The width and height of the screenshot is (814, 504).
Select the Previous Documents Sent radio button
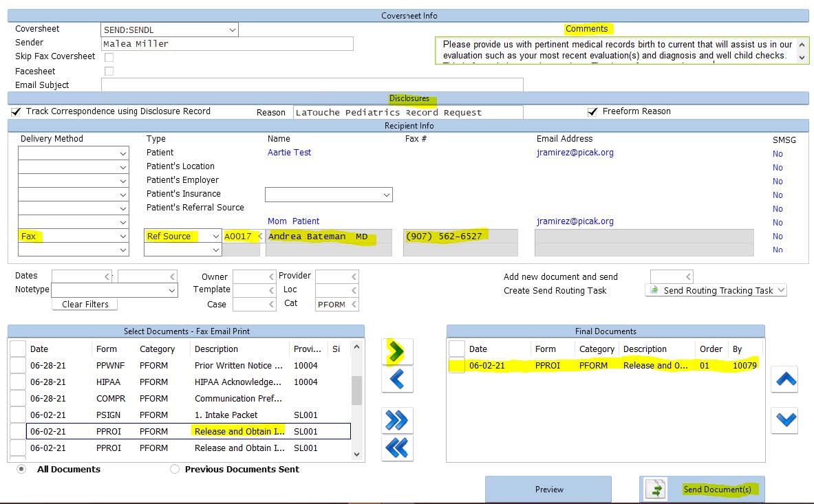[175, 469]
